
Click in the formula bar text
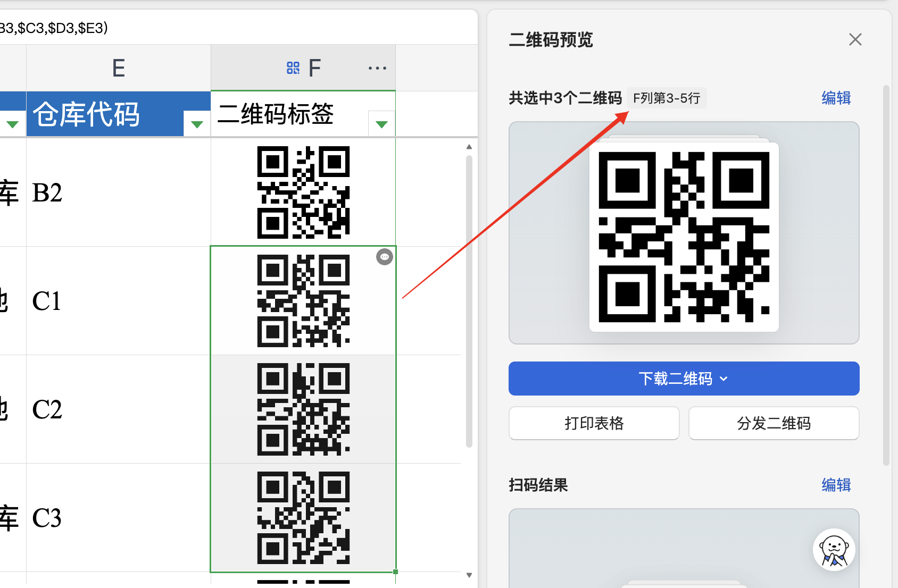pos(54,28)
